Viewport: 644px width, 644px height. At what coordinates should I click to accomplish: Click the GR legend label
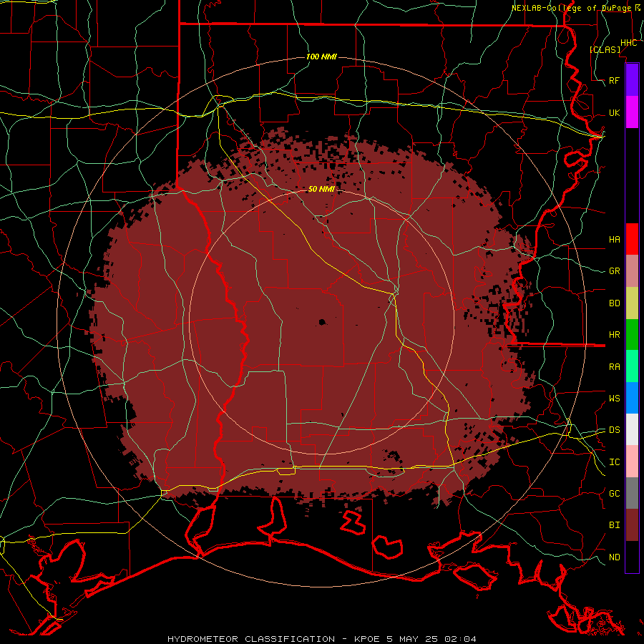point(615,271)
